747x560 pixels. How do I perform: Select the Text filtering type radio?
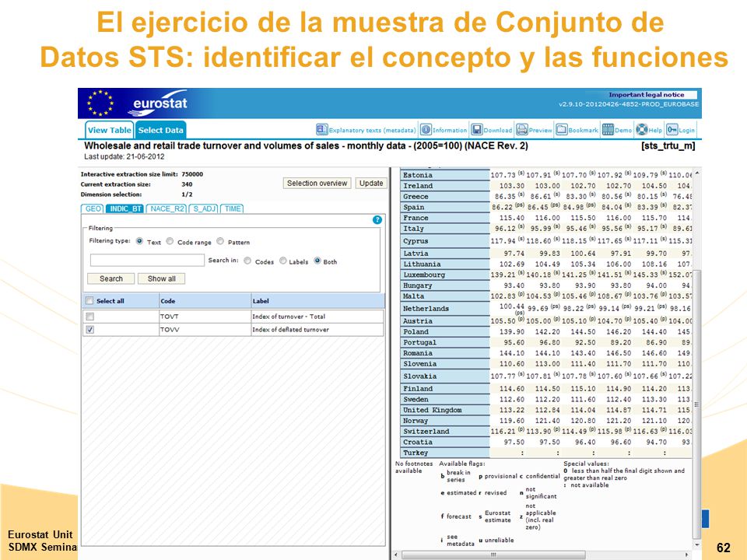tap(139, 241)
